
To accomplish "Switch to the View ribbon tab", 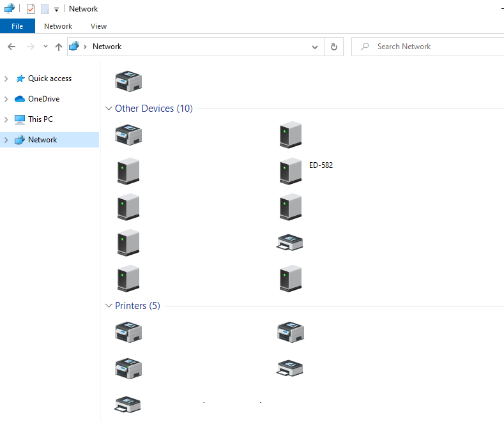I will pyautogui.click(x=98, y=26).
